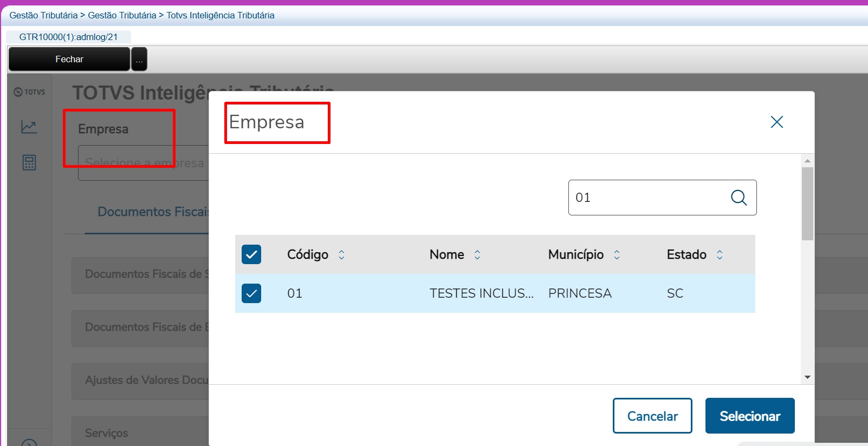Image resolution: width=868 pixels, height=446 pixels.
Task: Confirm with the Selecionar button
Action: (x=750, y=416)
